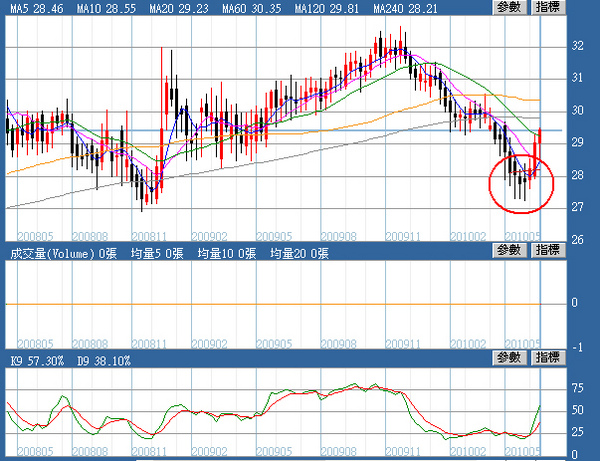Click 參數 button in the price chart

pyautogui.click(x=512, y=8)
